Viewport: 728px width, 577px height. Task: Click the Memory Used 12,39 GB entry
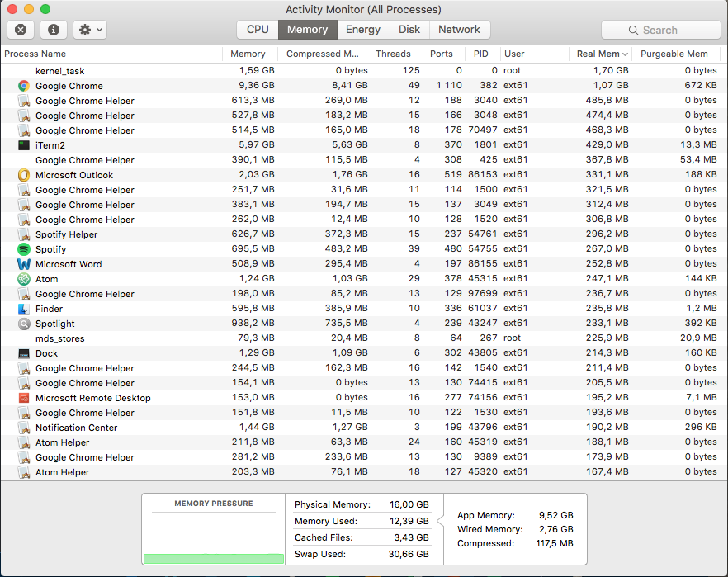(x=362, y=521)
